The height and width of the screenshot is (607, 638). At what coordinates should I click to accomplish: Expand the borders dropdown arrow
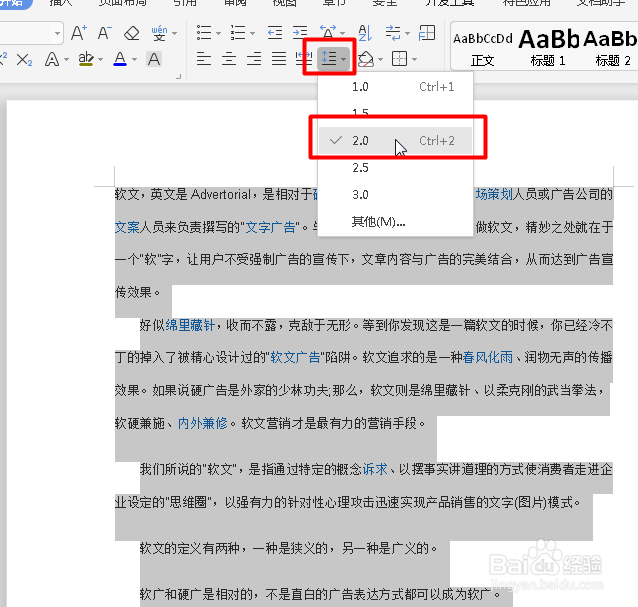pos(414,60)
